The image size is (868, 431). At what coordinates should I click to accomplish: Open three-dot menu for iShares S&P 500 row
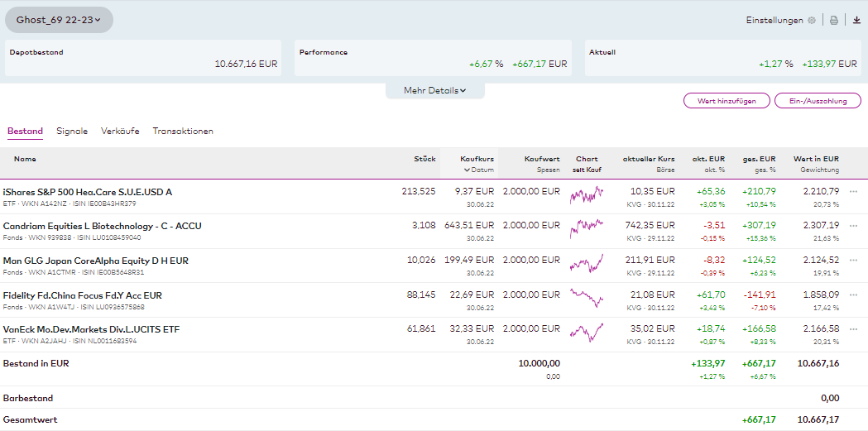(853, 192)
